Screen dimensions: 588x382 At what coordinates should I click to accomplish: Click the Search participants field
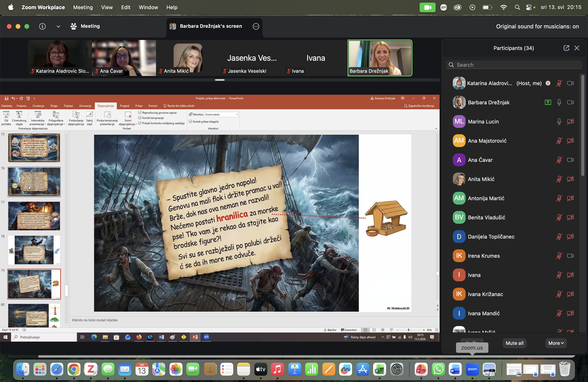514,65
